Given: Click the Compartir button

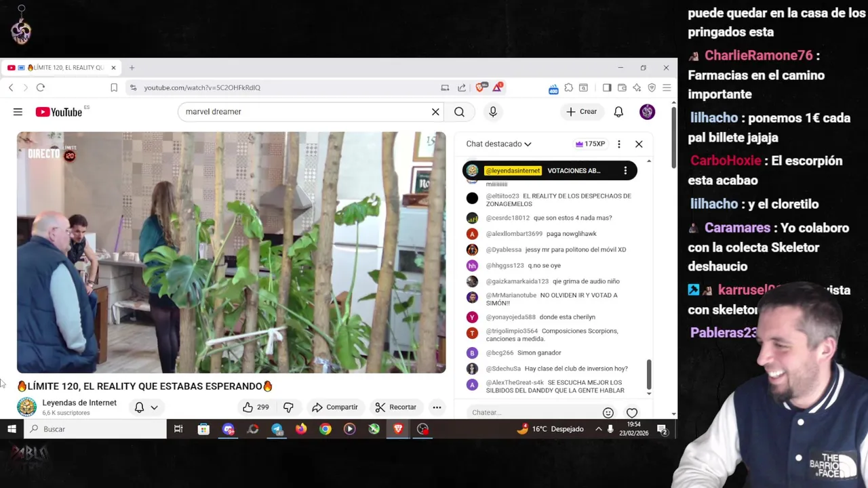Looking at the screenshot, I should 334,407.
